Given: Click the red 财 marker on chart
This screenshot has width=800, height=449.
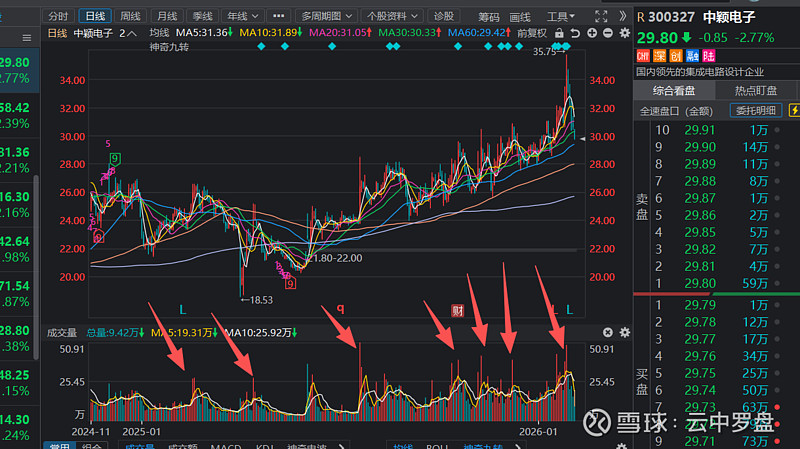Looking at the screenshot, I should (458, 311).
